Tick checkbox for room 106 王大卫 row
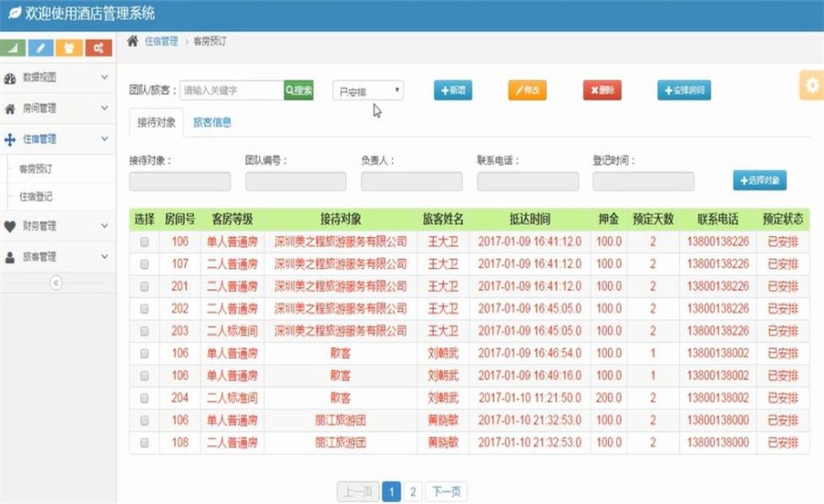 pos(144,242)
